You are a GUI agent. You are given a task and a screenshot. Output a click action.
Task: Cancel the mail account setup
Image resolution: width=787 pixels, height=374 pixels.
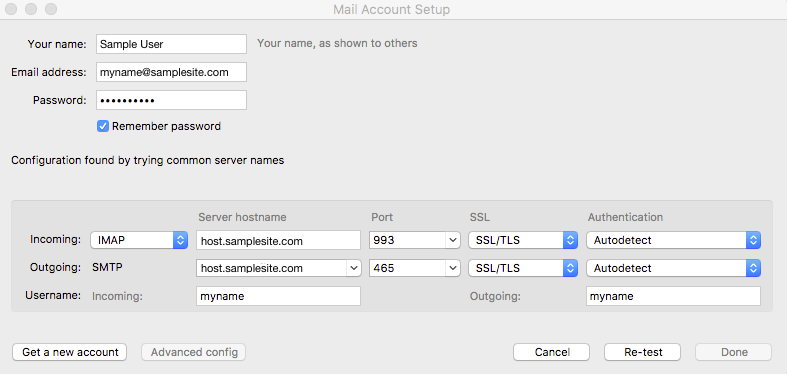552,352
